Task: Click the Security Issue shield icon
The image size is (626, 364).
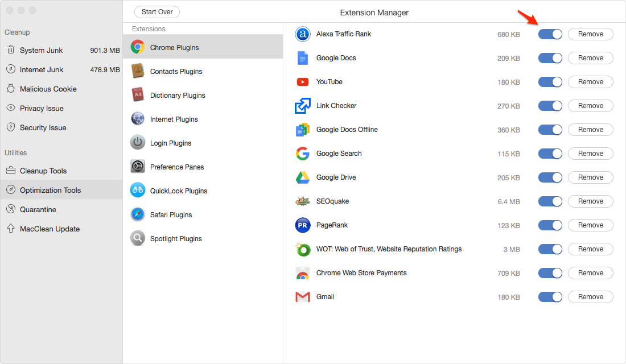Action: point(11,127)
